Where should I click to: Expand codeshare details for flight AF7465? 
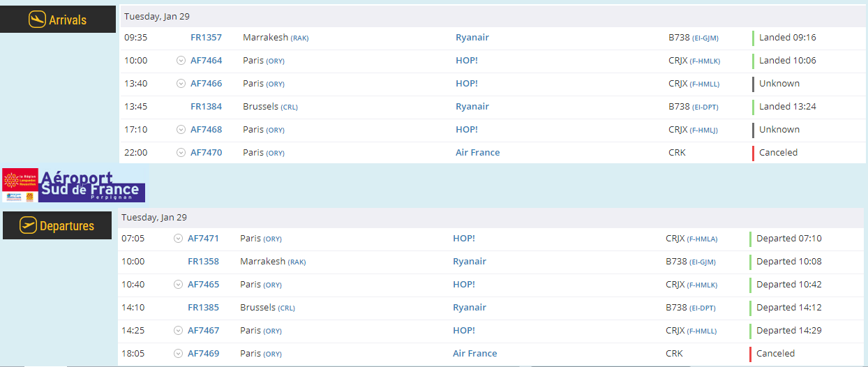[x=178, y=285]
